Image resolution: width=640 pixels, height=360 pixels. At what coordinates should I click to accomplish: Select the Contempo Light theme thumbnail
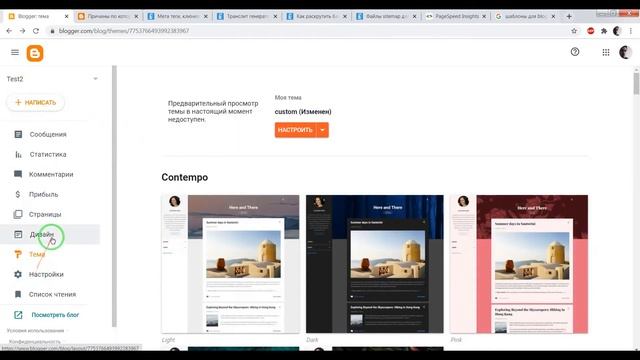click(230, 264)
